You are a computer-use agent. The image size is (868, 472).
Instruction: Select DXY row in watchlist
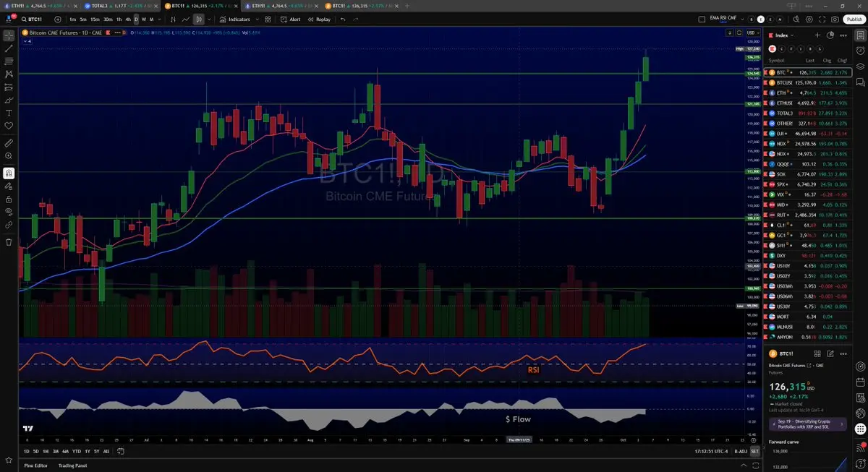pos(808,255)
